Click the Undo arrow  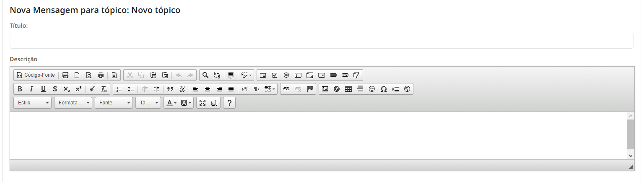tap(179, 75)
